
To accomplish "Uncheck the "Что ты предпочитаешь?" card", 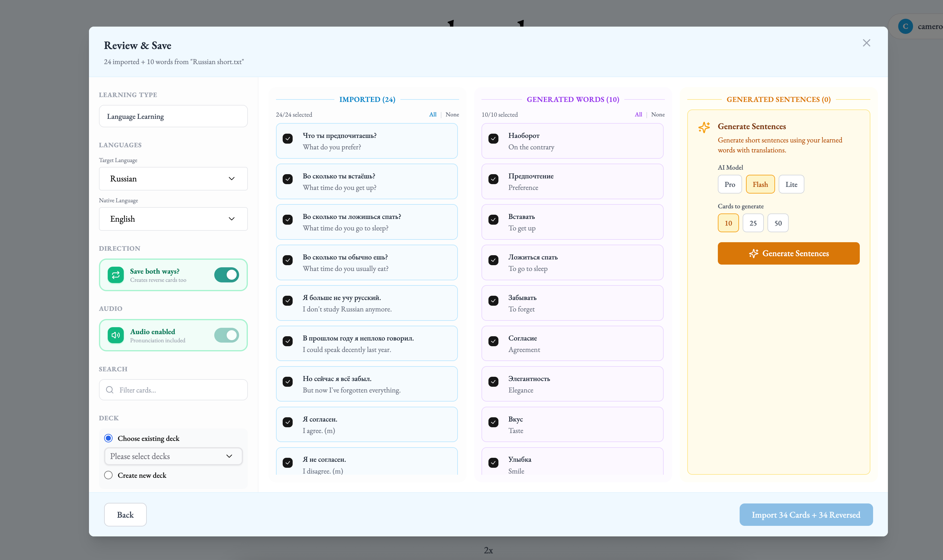I will coord(288,138).
